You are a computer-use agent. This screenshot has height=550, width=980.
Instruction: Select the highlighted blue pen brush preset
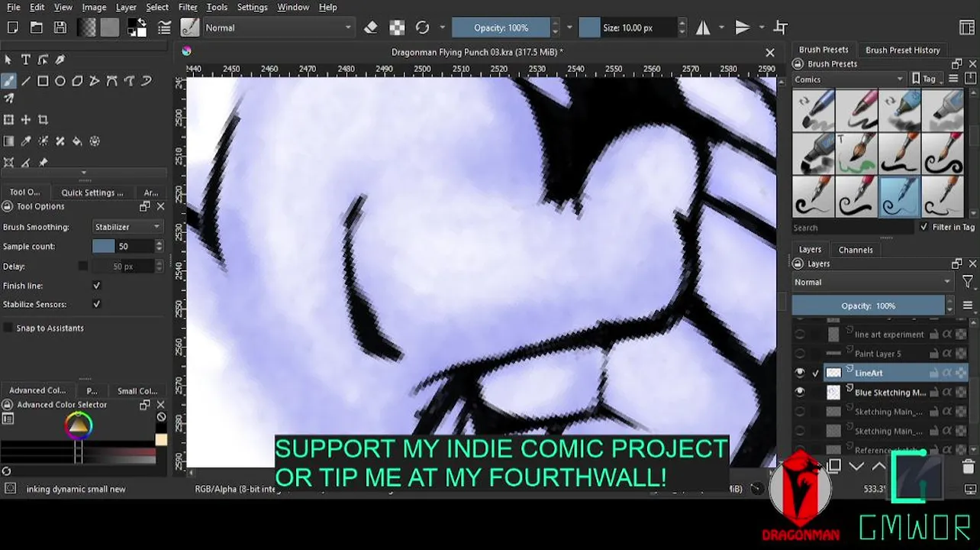(898, 196)
